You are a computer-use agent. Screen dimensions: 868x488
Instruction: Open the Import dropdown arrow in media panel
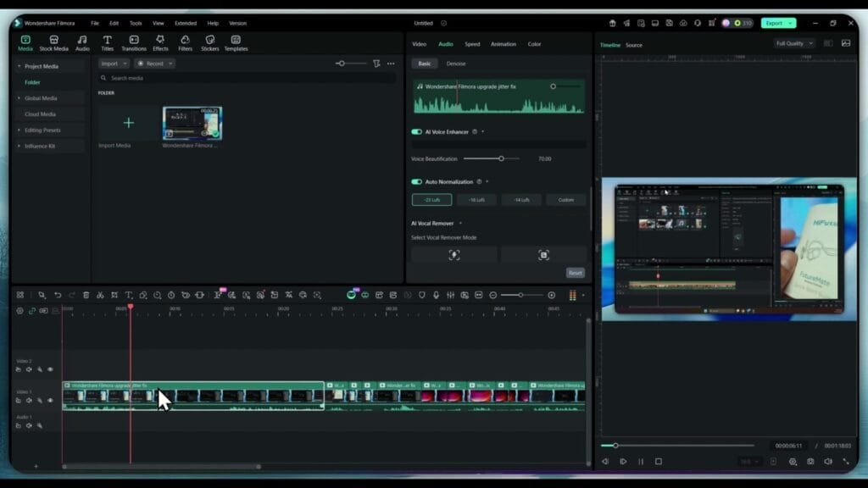pyautogui.click(x=125, y=63)
